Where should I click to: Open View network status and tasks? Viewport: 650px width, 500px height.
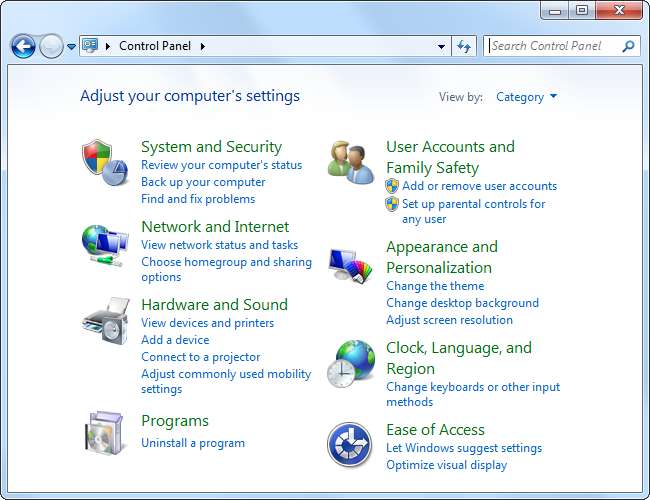pos(219,245)
